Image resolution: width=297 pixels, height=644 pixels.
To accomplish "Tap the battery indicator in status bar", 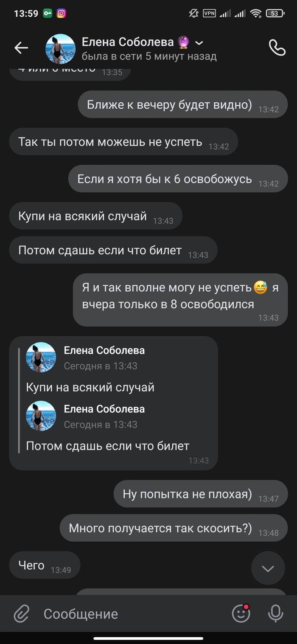I will click(275, 13).
